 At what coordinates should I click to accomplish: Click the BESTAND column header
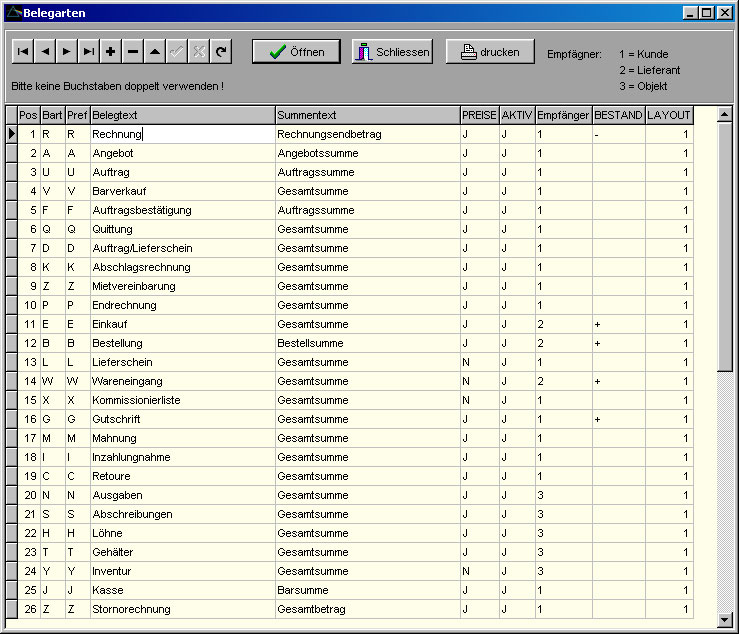pos(618,115)
